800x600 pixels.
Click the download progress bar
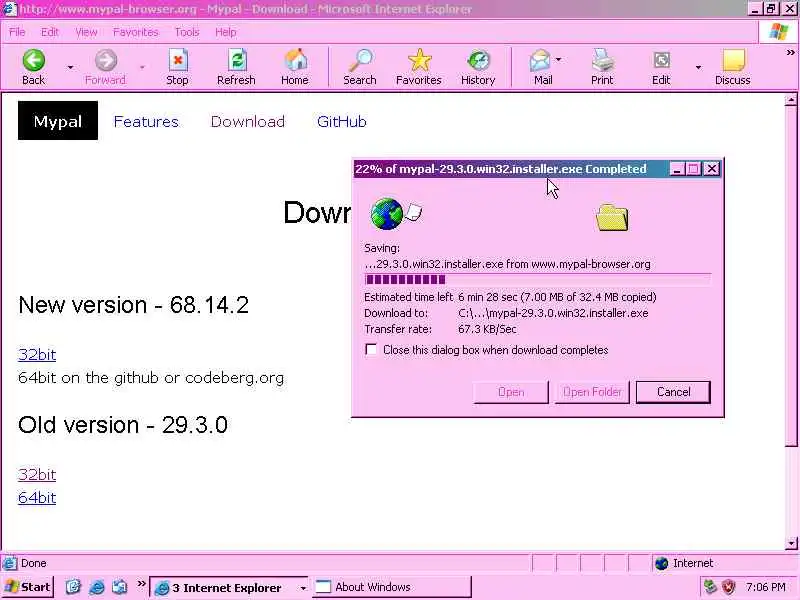[538, 280]
